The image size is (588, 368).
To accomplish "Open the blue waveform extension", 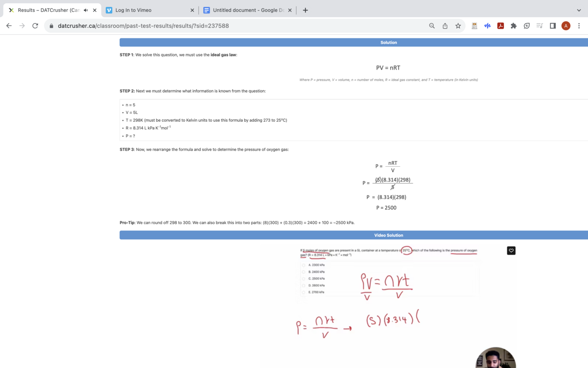I will [488, 26].
